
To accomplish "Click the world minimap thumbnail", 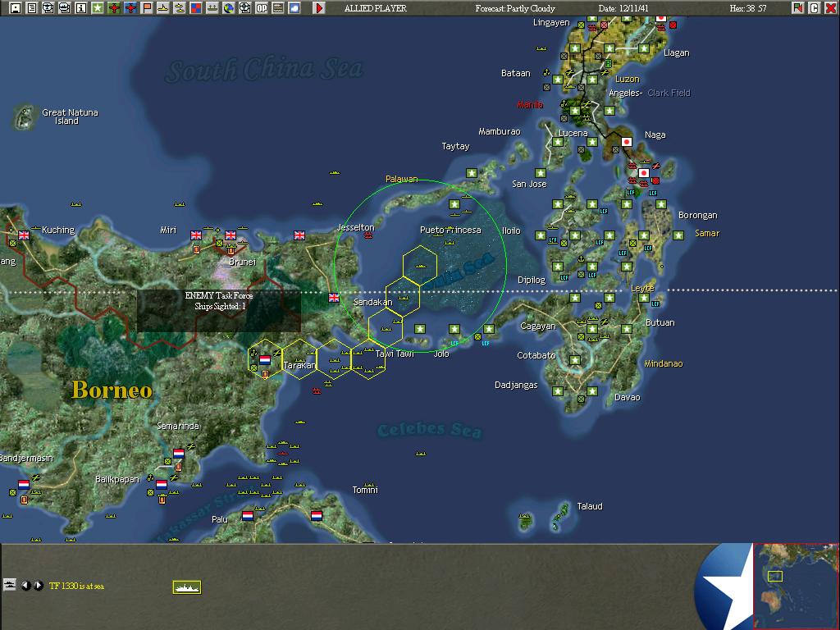I will click(796, 586).
